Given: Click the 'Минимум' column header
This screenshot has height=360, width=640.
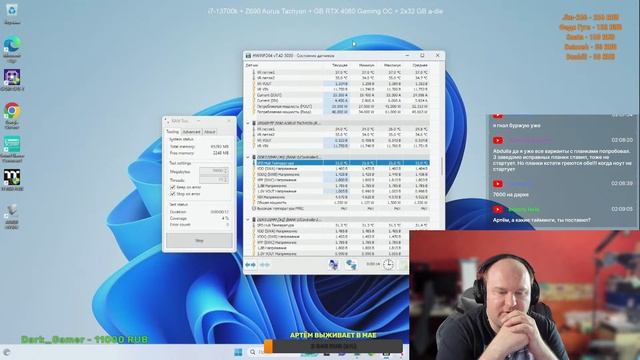Looking at the screenshot, I should click(367, 65).
